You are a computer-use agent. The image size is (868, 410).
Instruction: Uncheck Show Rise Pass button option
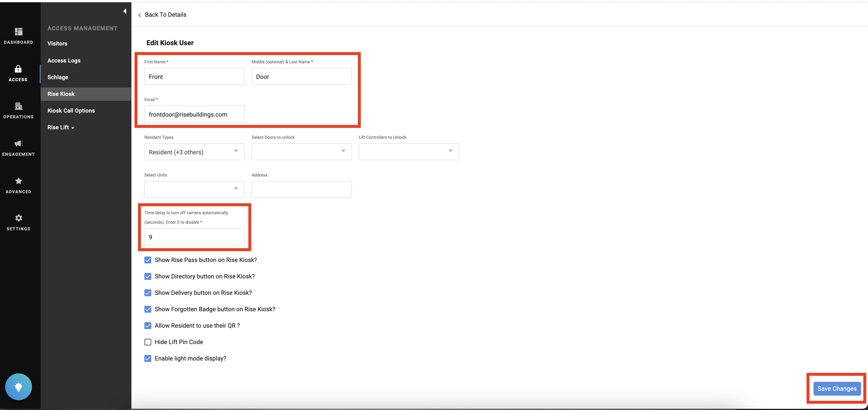coord(148,260)
